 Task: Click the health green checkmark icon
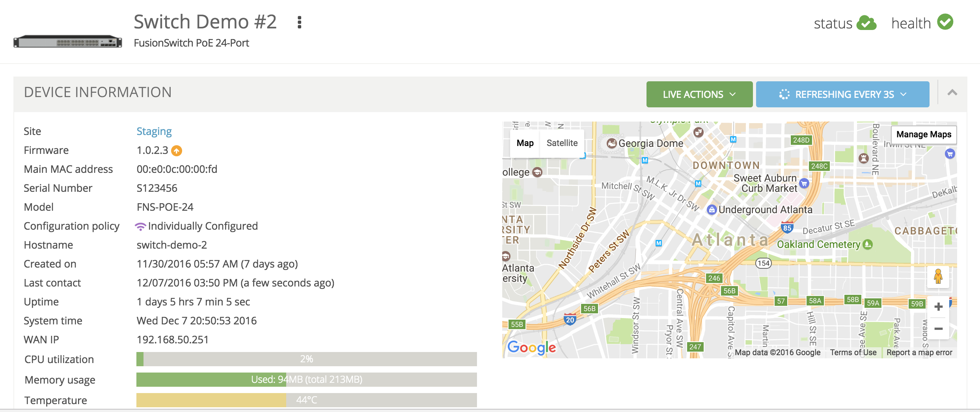[945, 22]
